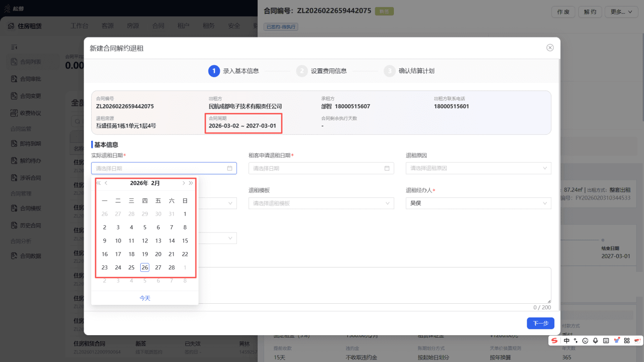Open the 退租经办人 dropdown showing 吴侯
644x362 pixels.
(478, 203)
